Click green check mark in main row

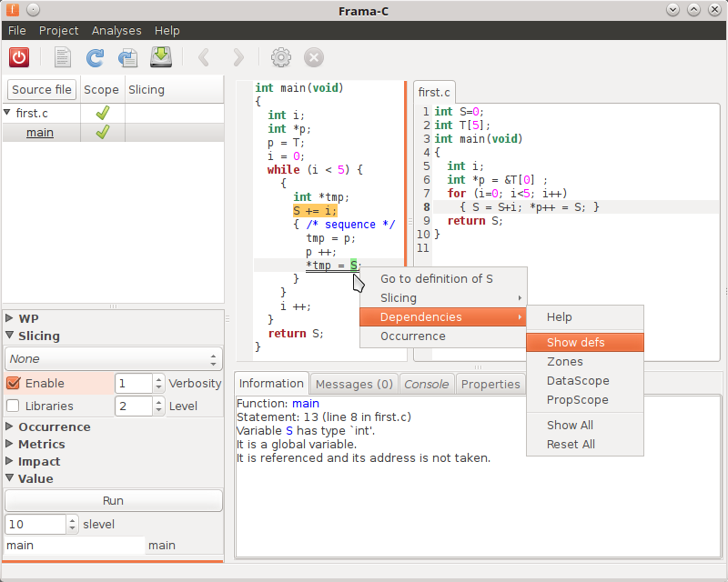tap(103, 132)
